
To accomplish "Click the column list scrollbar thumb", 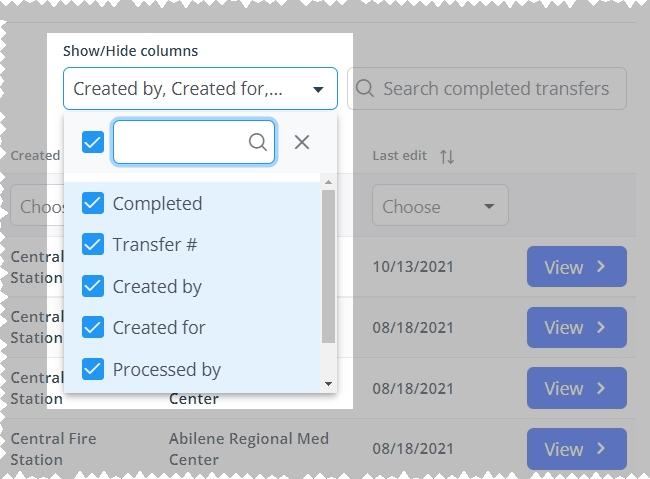I will pyautogui.click(x=328, y=267).
